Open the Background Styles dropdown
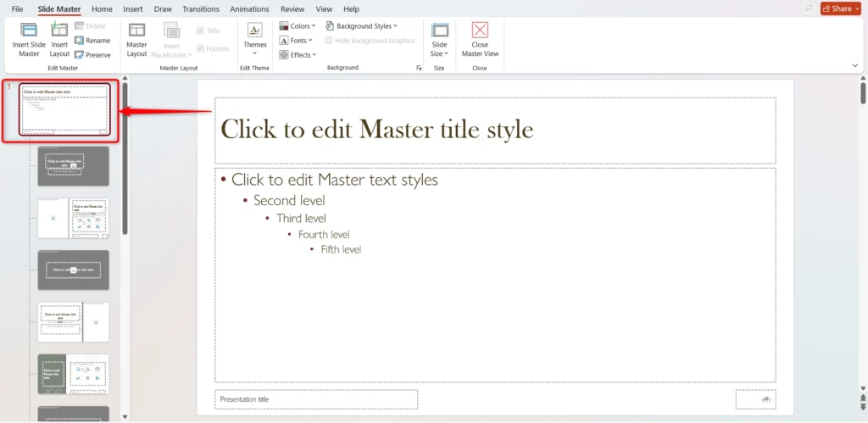The width and height of the screenshot is (868, 423). (x=361, y=26)
